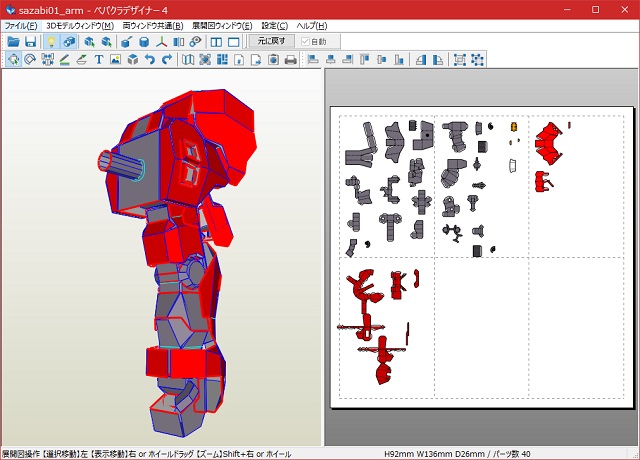640x460 pixels.
Task: Click the rotate-right quarter icon
Action: tap(438, 60)
